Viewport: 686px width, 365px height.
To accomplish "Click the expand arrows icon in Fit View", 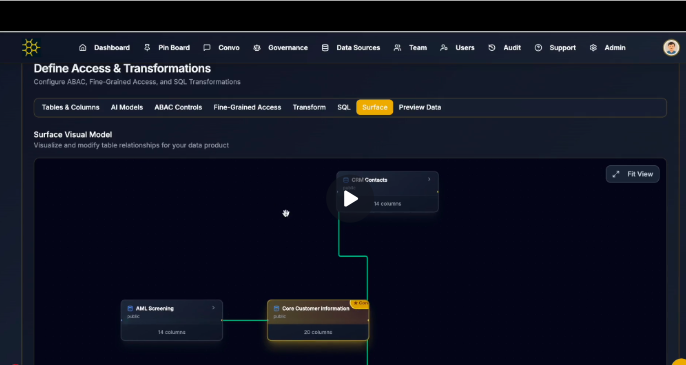I will tap(616, 174).
